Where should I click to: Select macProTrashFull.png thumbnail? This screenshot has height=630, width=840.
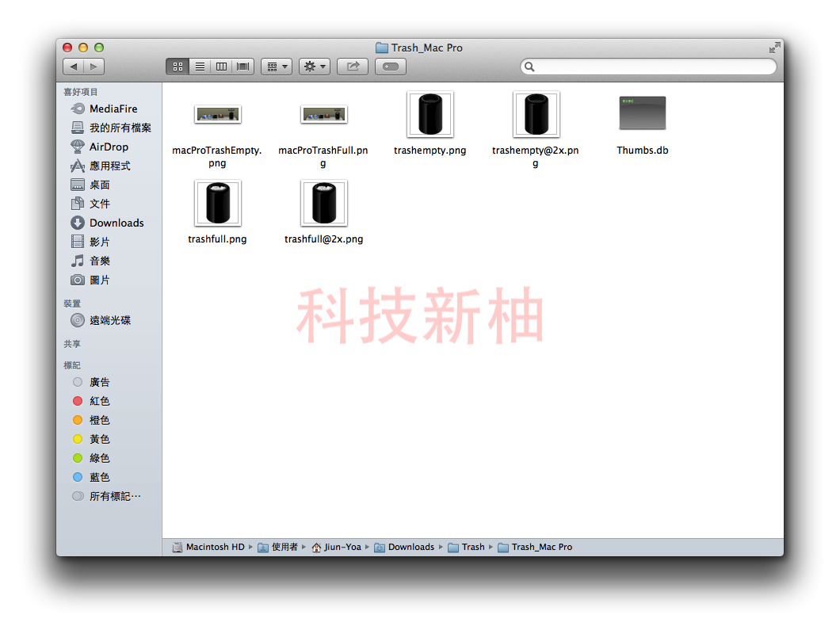pos(323,114)
